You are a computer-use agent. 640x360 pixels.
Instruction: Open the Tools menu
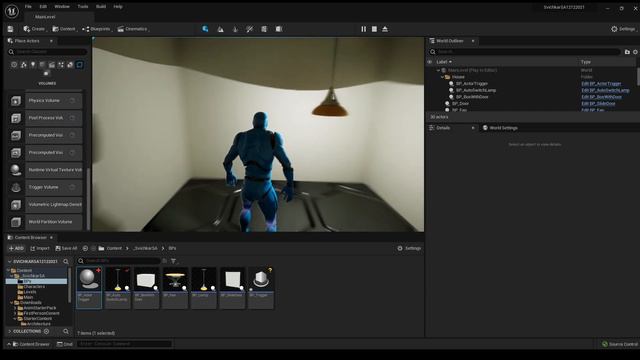tap(83, 7)
